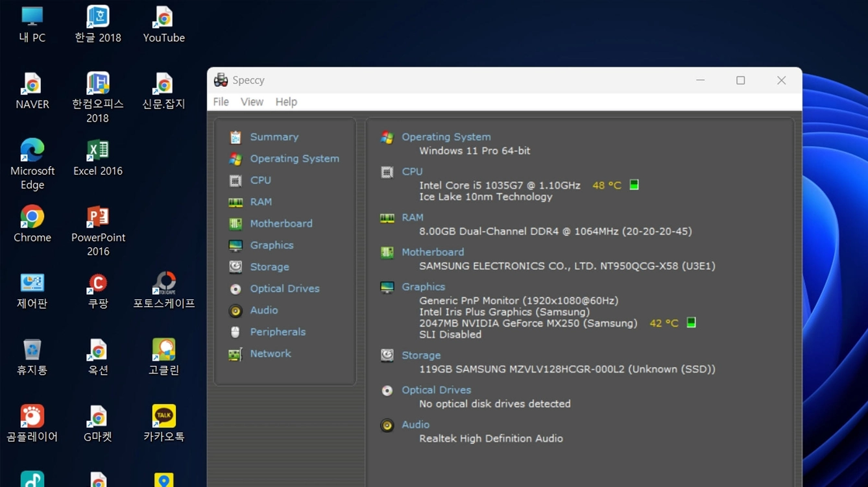Select the Audio speaker icon in sidebar
The width and height of the screenshot is (868, 487).
(x=235, y=310)
